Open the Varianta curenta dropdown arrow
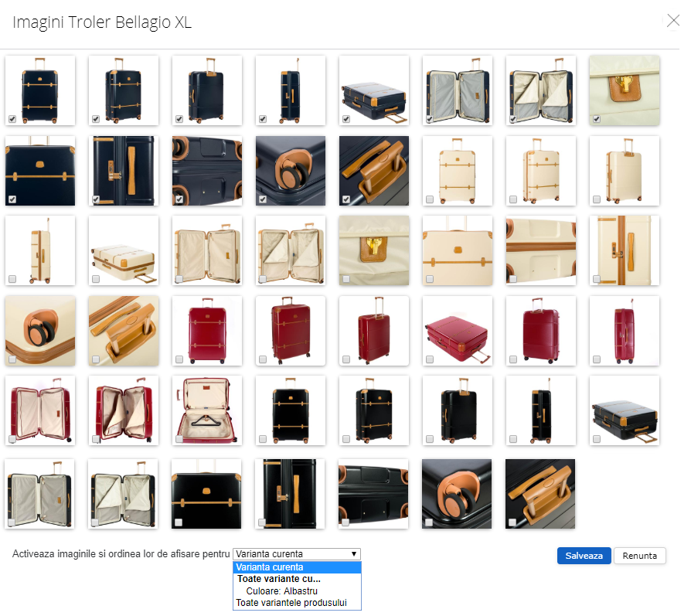The width and height of the screenshot is (691, 616). coord(353,554)
